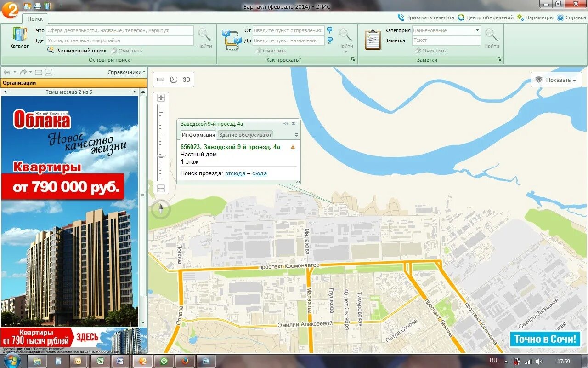Open the 2GIS application menu orb
Screen dimensions: 588x368
tap(9, 10)
